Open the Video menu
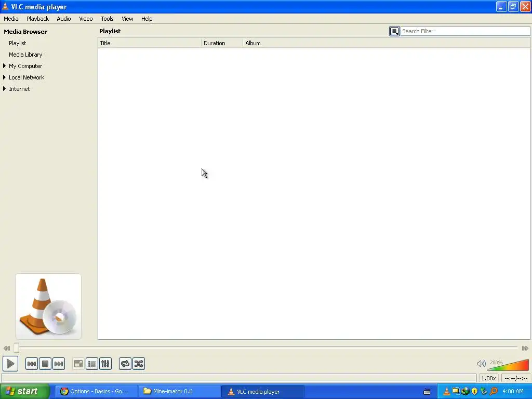Viewport: 532px width, 399px height. pyautogui.click(x=86, y=19)
